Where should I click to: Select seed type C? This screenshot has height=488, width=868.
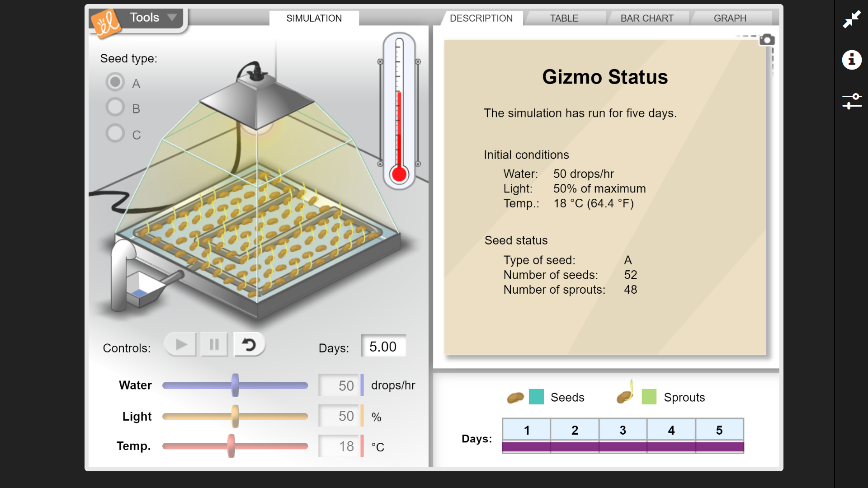115,133
